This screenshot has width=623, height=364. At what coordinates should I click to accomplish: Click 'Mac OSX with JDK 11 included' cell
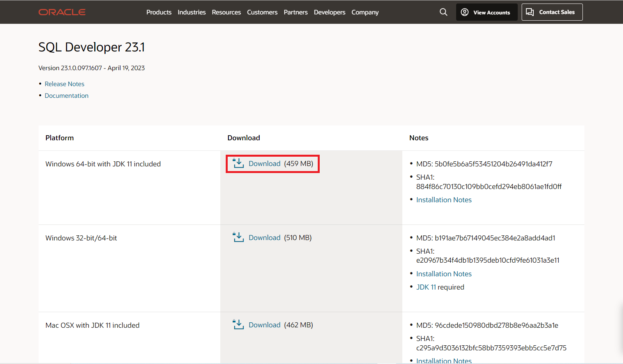tap(92, 325)
